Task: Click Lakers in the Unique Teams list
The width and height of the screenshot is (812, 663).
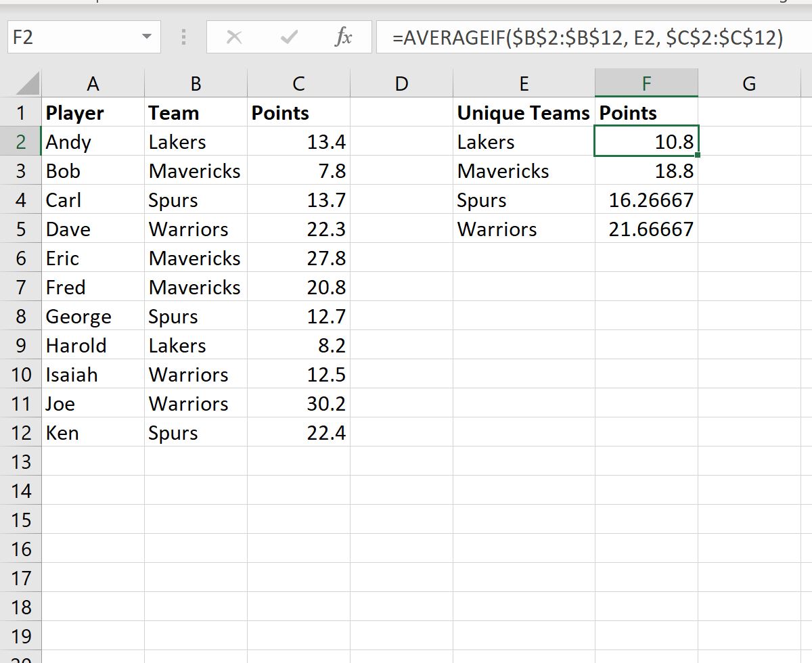Action: point(524,142)
